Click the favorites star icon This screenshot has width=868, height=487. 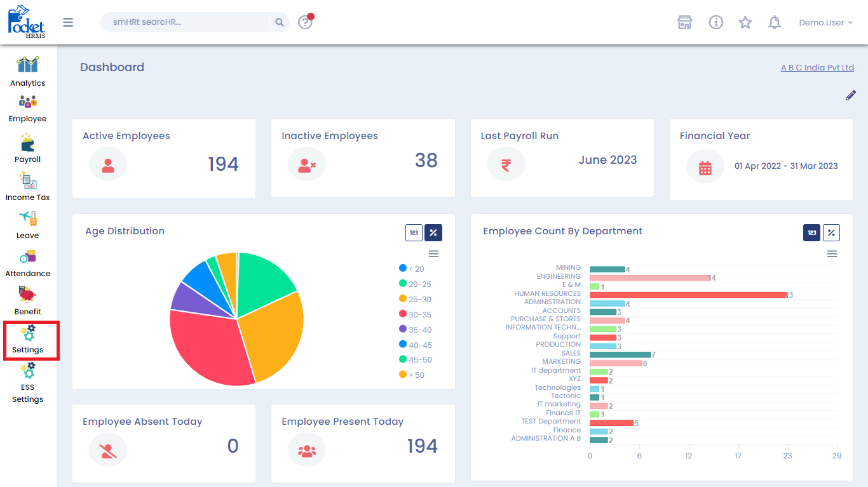point(745,23)
